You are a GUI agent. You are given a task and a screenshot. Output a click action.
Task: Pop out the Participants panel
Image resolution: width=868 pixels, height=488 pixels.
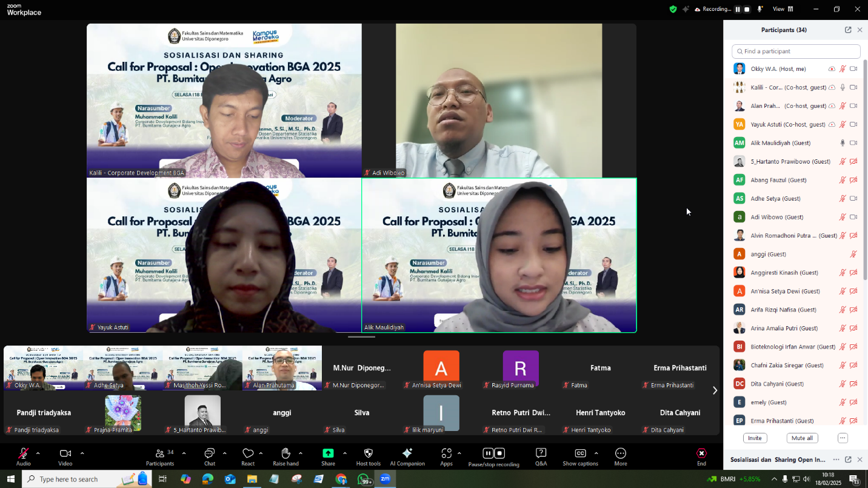point(848,30)
